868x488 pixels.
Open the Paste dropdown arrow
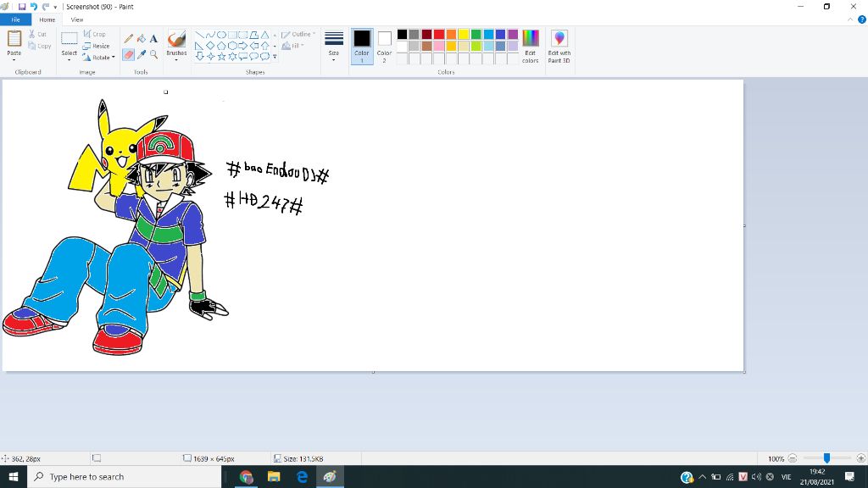(x=14, y=59)
